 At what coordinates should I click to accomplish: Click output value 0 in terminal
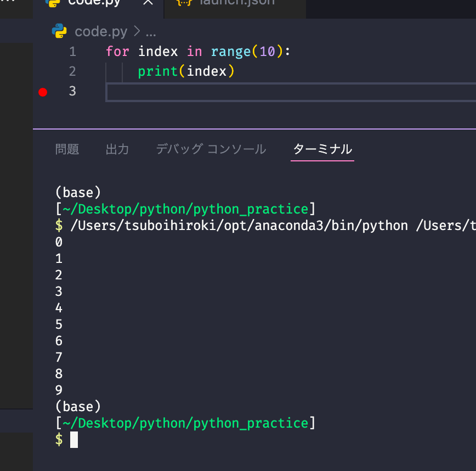click(x=59, y=242)
